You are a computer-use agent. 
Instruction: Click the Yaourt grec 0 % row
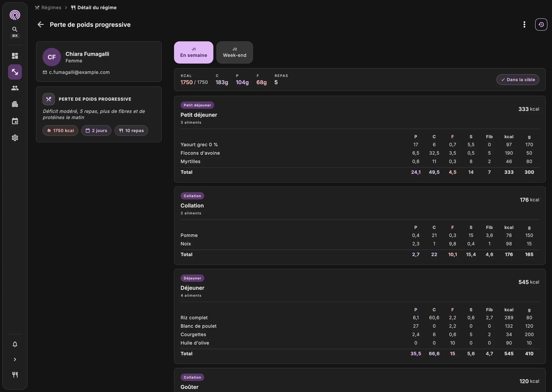pyautogui.click(x=360, y=145)
